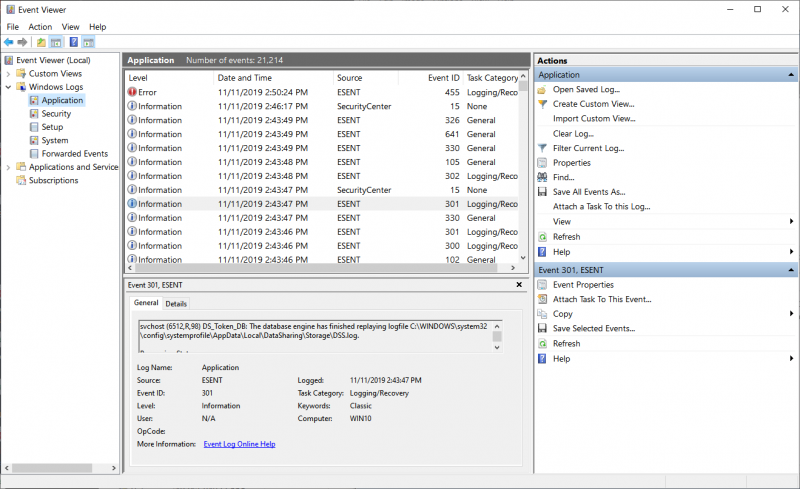Click the Forward arrow toolbar icon
The image size is (800, 489).
tap(22, 42)
